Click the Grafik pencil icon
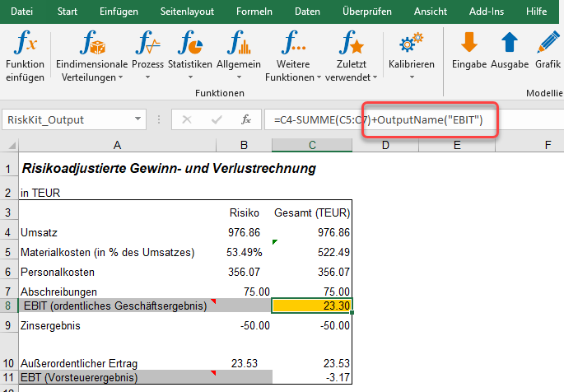This screenshot has height=392, width=564. pyautogui.click(x=548, y=43)
